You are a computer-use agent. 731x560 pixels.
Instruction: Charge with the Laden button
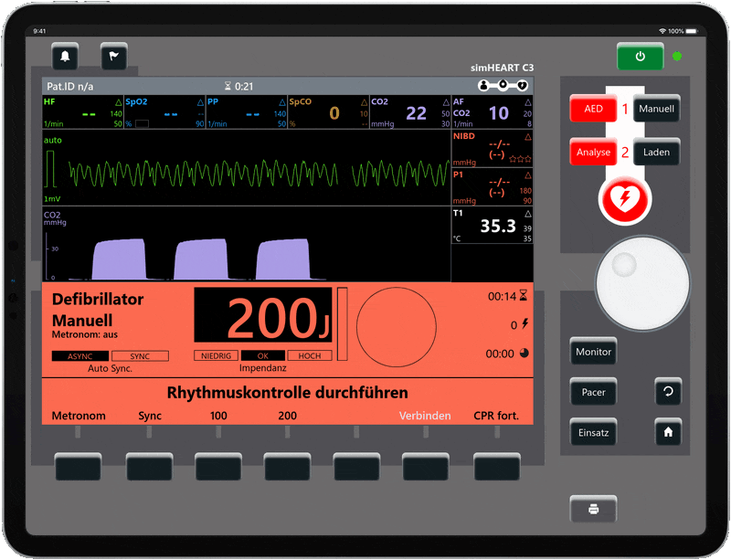[656, 152]
